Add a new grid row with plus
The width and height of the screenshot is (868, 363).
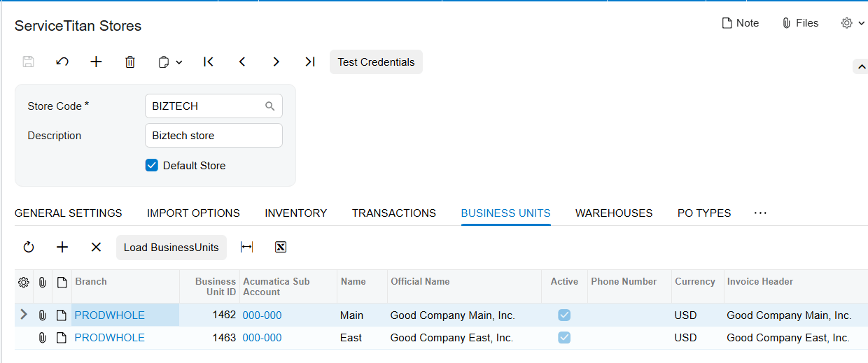tap(62, 247)
